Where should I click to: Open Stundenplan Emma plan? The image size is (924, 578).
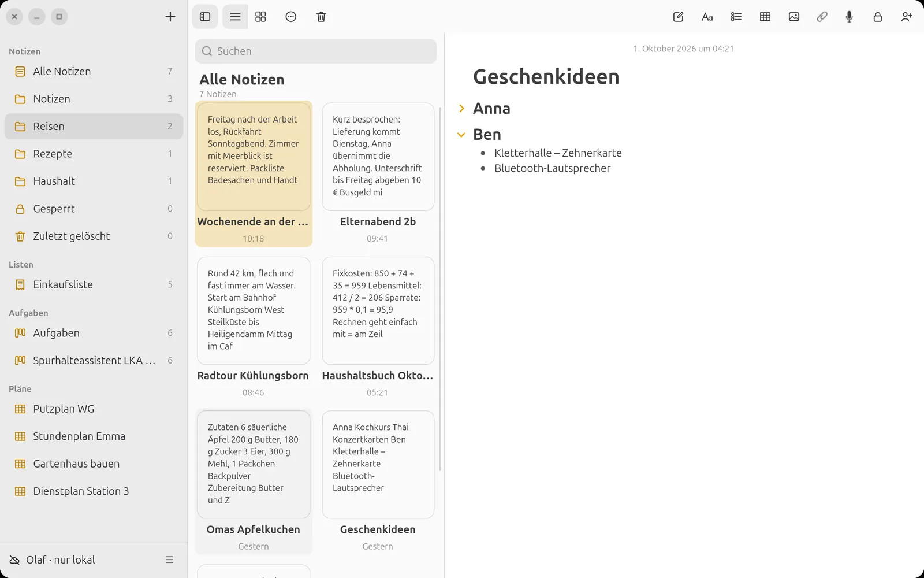click(94, 436)
